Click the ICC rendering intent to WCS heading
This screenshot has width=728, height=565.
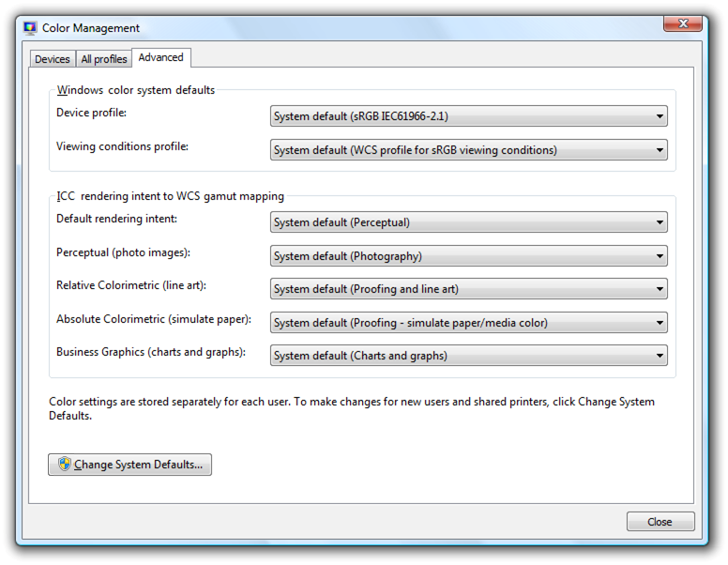click(171, 196)
